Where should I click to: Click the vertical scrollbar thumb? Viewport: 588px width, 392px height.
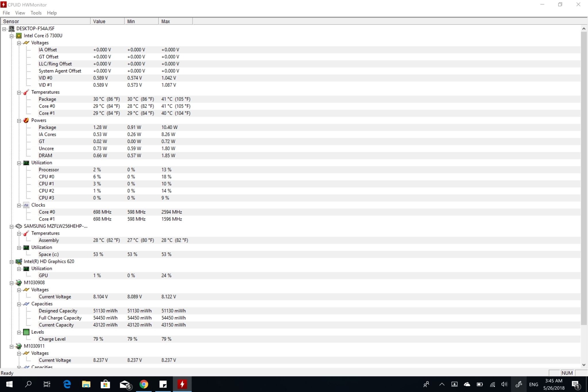pyautogui.click(x=584, y=178)
